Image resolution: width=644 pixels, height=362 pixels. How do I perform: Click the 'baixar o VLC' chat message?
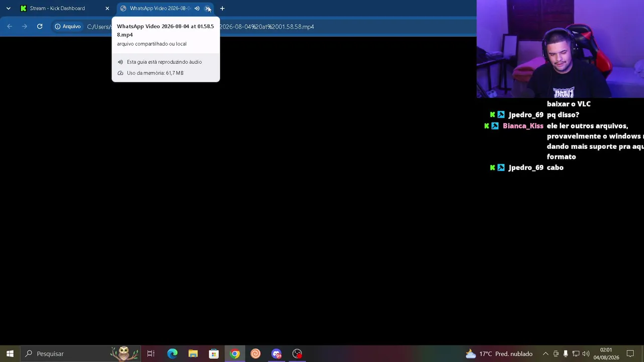(x=569, y=104)
